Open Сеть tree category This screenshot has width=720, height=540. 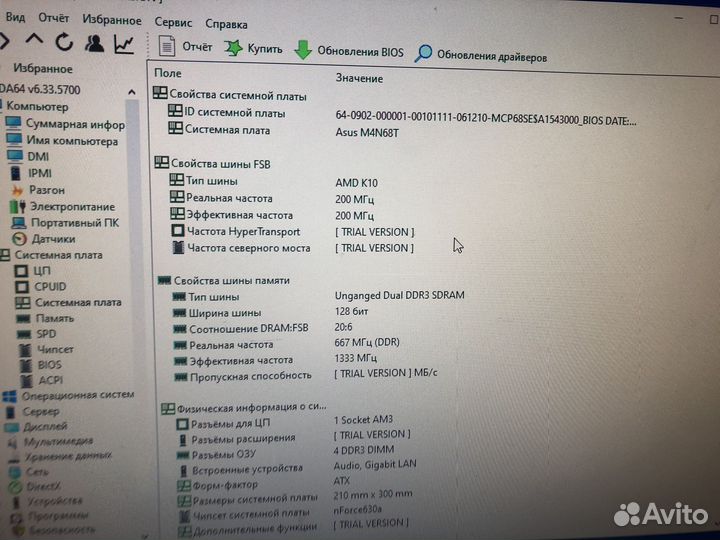[x=29, y=471]
